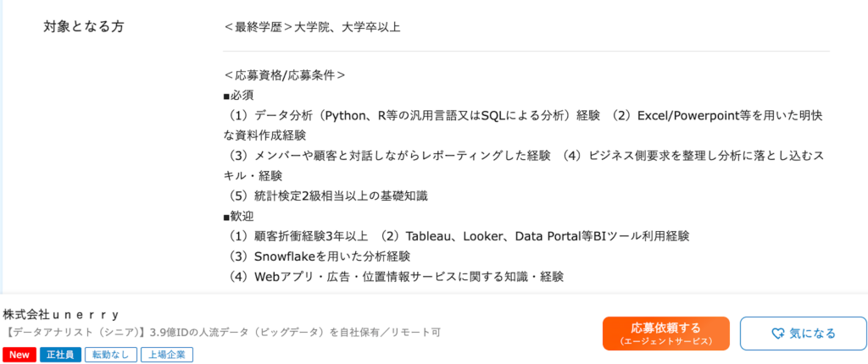Click the 気になる favorite button
Screen dimensions: 868x364
click(x=803, y=334)
